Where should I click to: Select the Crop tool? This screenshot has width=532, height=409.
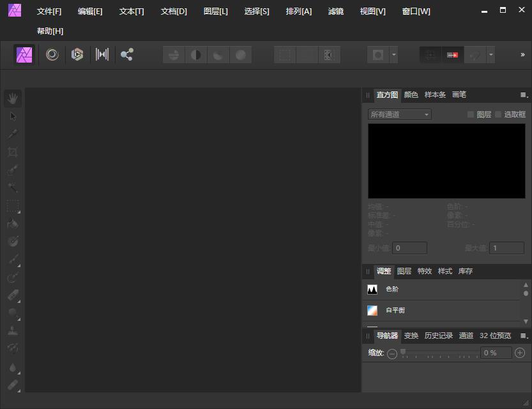pos(13,151)
